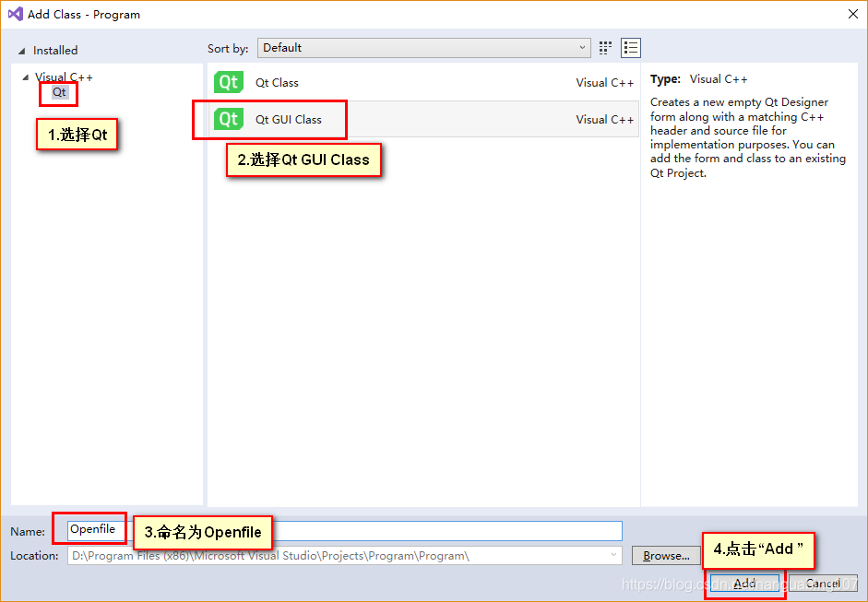Screen dimensions: 868x602
Task: Collapse the Visual C++ tree node
Action: pos(25,77)
